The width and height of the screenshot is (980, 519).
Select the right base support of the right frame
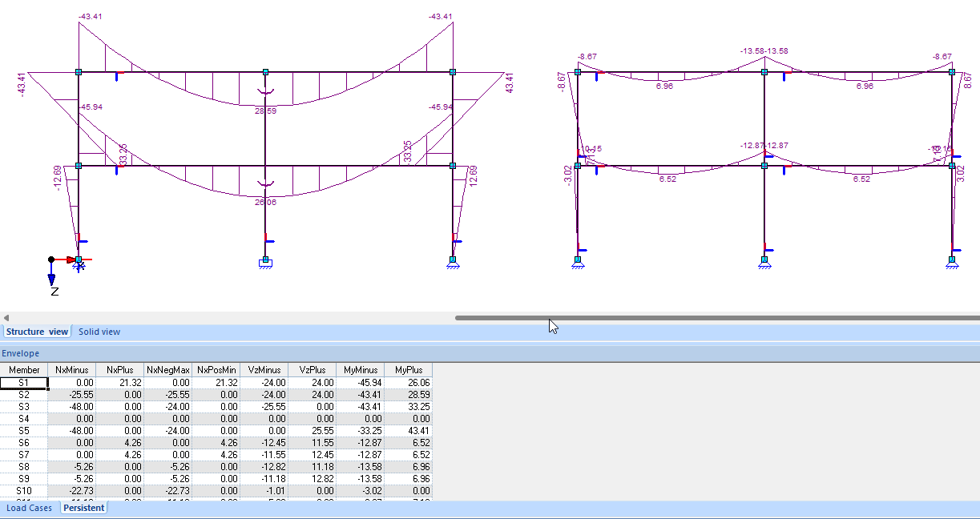(952, 261)
